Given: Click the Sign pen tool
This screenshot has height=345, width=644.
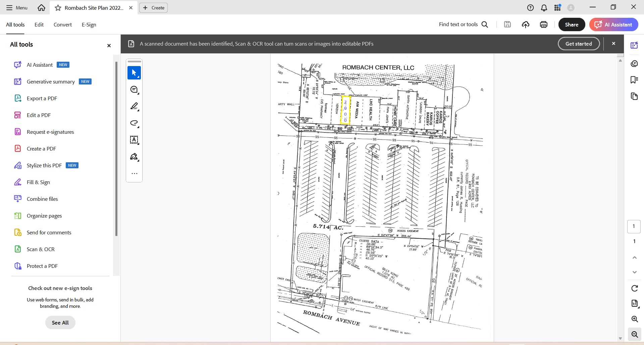Looking at the screenshot, I should [x=134, y=157].
